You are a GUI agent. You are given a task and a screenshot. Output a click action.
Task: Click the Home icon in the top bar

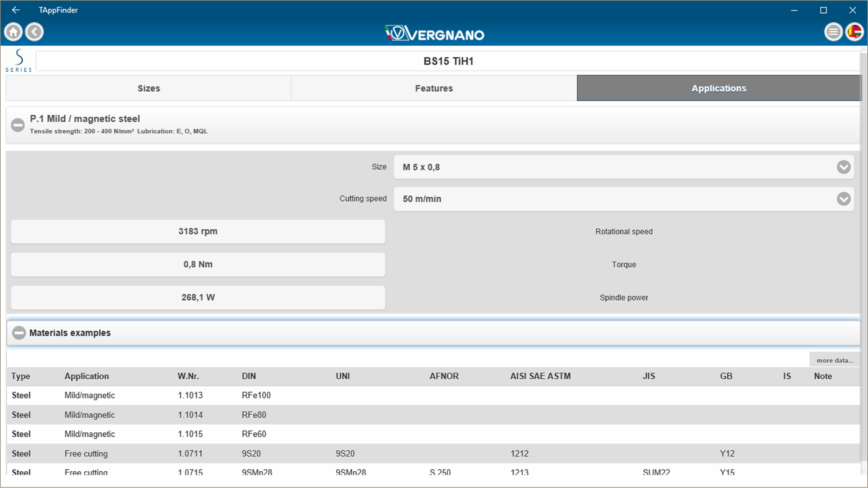point(12,32)
